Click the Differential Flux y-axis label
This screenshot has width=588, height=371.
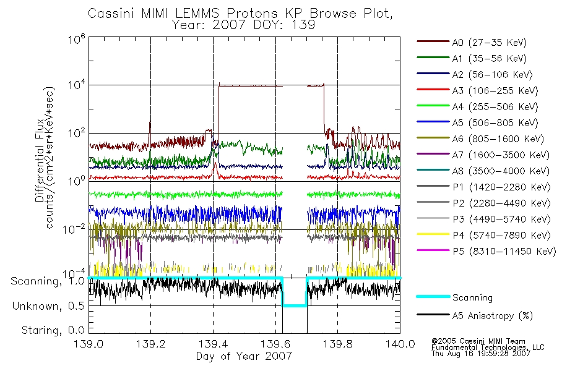click(x=40, y=161)
